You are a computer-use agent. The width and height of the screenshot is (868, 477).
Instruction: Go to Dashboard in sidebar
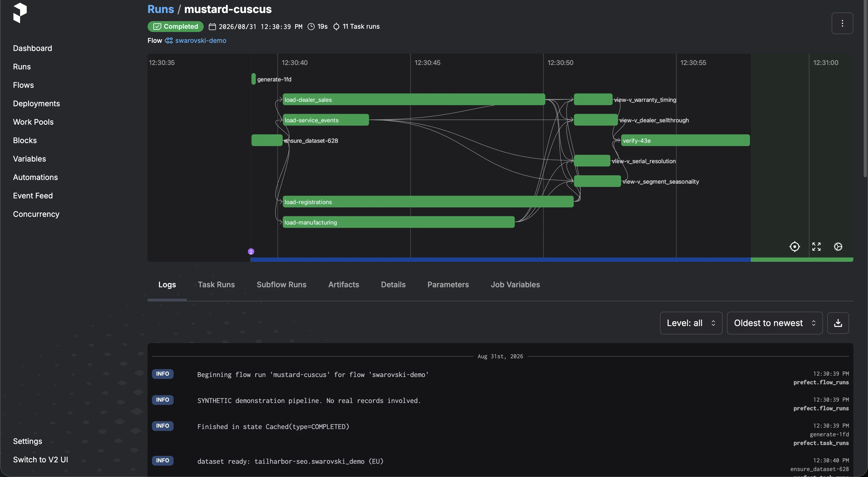[x=32, y=48]
